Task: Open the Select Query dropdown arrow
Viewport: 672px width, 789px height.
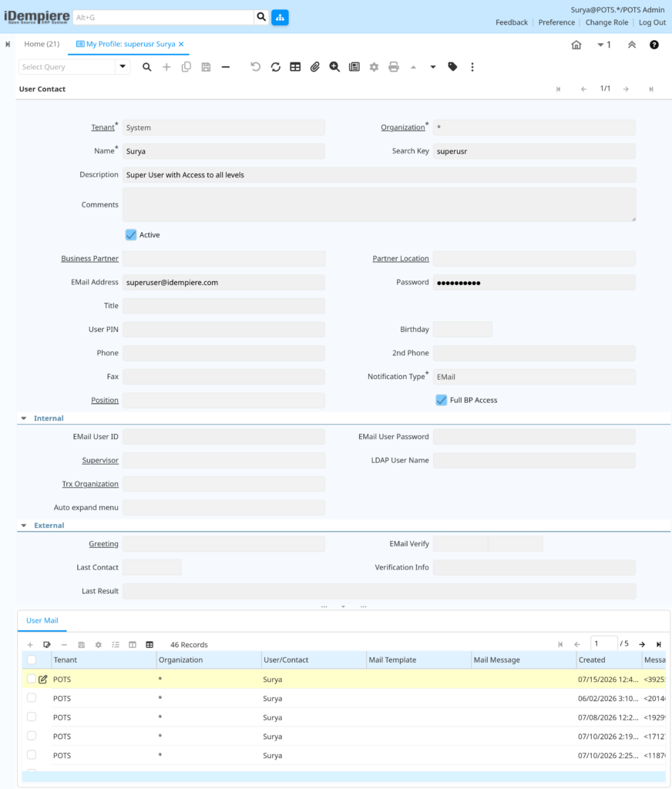Action: (123, 67)
